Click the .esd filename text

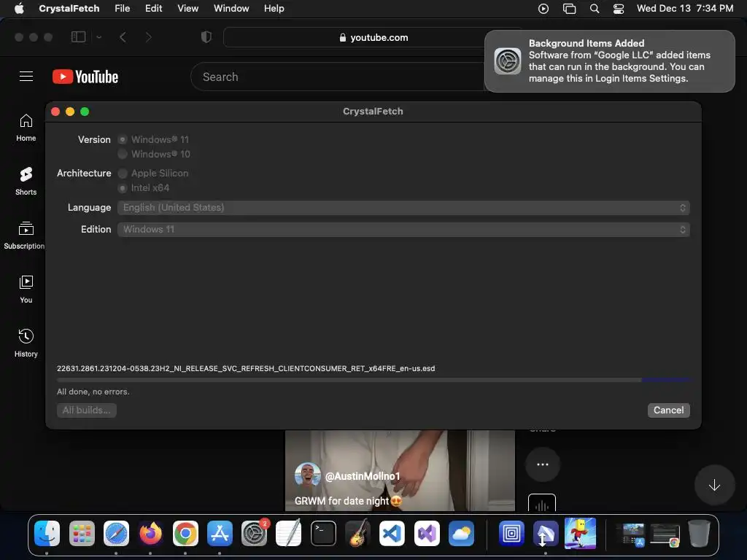pyautogui.click(x=246, y=368)
